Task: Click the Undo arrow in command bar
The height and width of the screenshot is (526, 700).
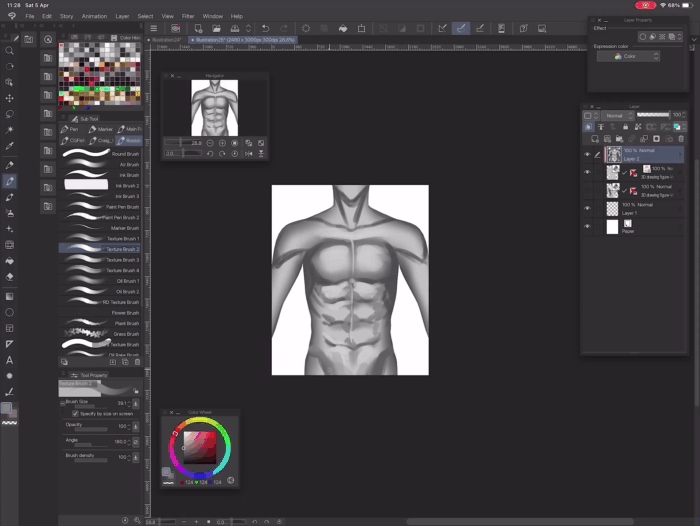Action: pyautogui.click(x=264, y=29)
